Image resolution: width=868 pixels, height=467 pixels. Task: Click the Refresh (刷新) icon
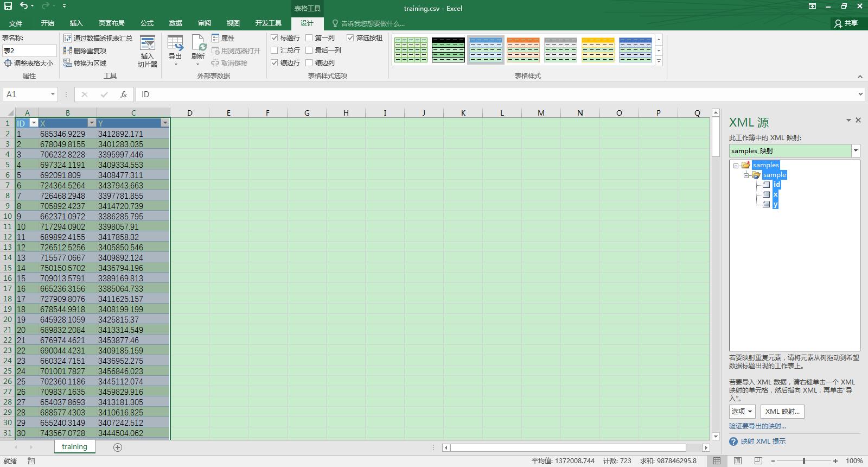(199, 42)
